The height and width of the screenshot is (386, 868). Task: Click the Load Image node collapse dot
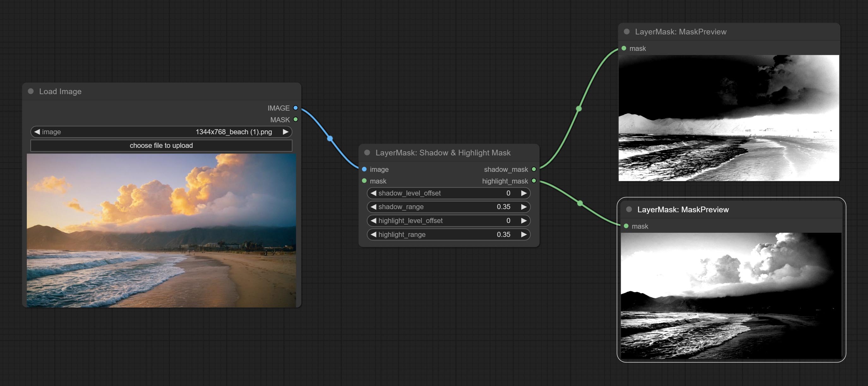[x=31, y=91]
